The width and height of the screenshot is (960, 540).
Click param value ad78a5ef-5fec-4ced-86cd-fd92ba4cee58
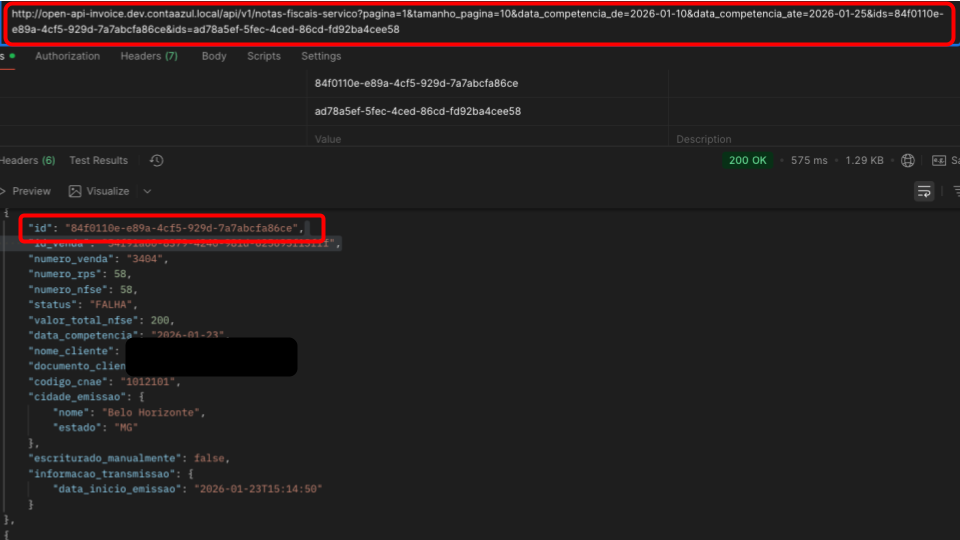click(x=418, y=111)
